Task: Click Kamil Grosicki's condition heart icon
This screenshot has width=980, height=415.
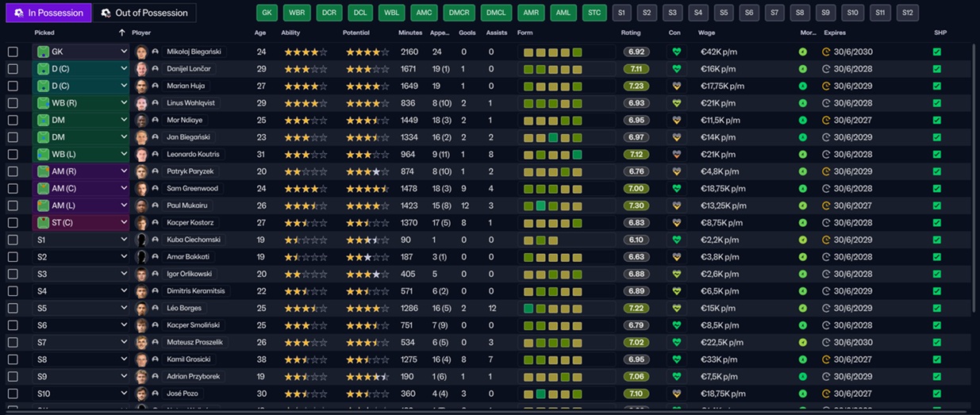Action: click(676, 359)
